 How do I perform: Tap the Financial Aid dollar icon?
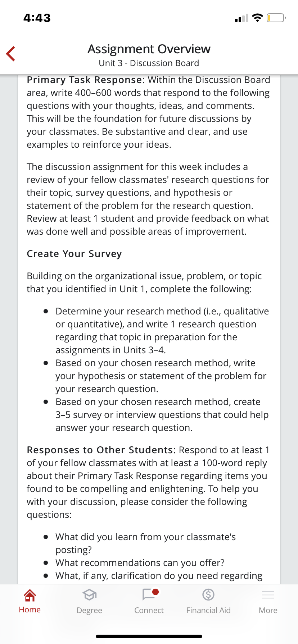tap(208, 595)
